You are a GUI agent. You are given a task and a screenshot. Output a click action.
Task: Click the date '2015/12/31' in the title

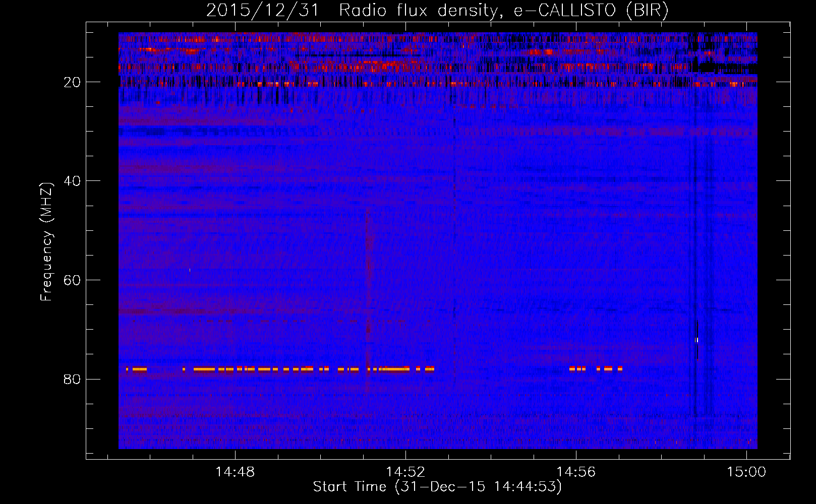pyautogui.click(x=263, y=11)
